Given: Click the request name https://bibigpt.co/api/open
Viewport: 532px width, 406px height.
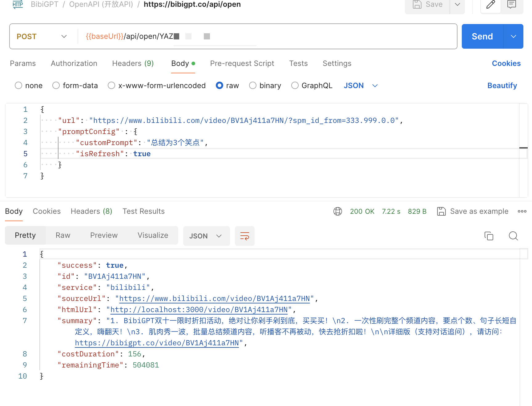Looking at the screenshot, I should [192, 4].
